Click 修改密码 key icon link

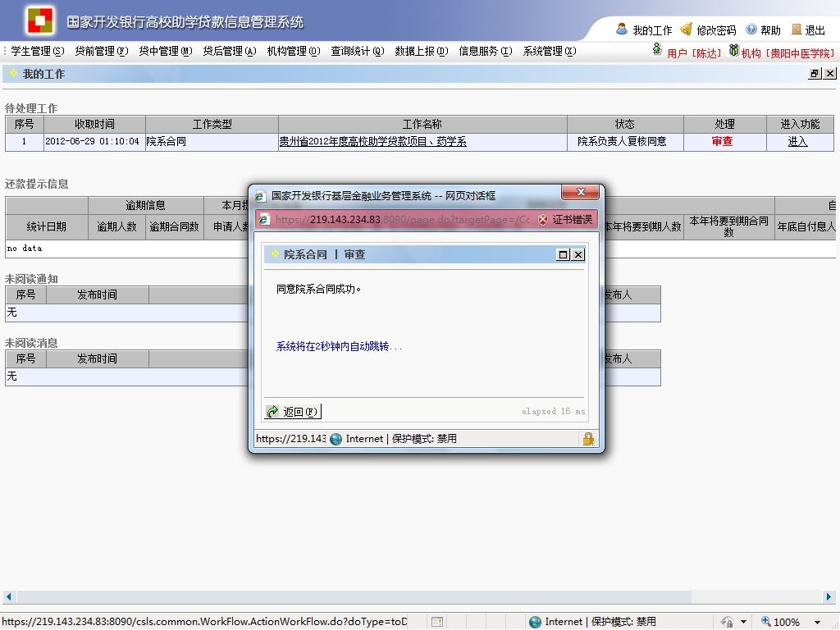(x=708, y=30)
